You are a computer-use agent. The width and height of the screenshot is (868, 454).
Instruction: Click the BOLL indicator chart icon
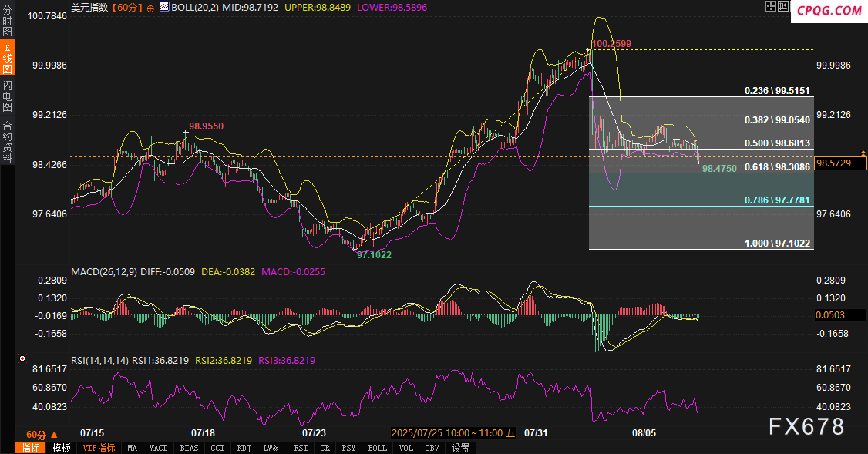pyautogui.click(x=164, y=7)
